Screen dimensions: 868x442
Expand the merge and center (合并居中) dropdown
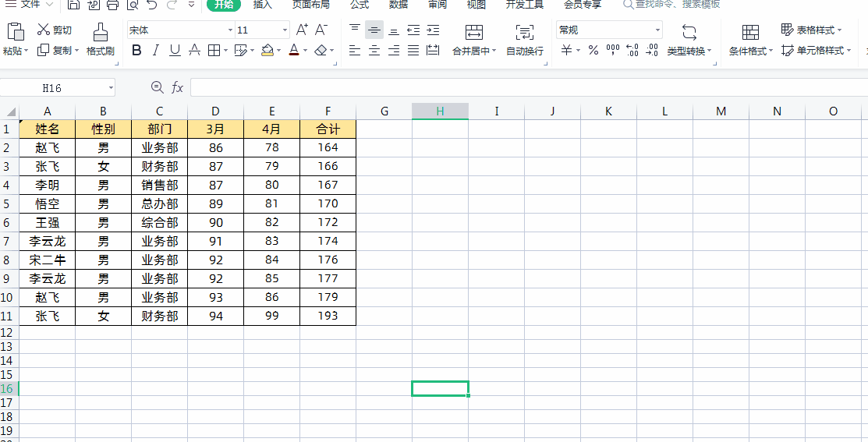pos(493,51)
